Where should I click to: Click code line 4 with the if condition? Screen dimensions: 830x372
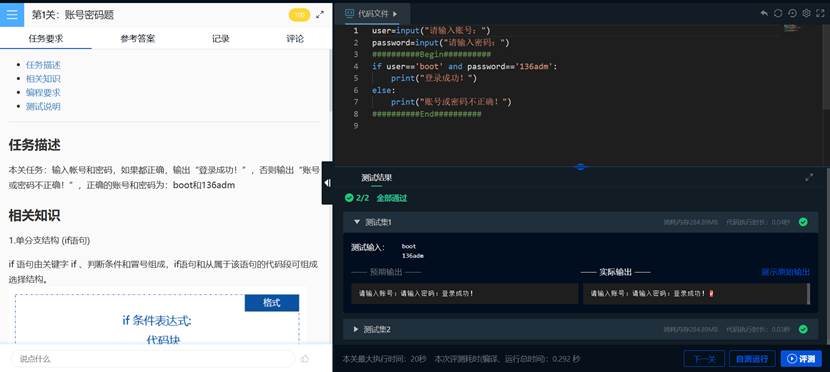click(x=464, y=67)
